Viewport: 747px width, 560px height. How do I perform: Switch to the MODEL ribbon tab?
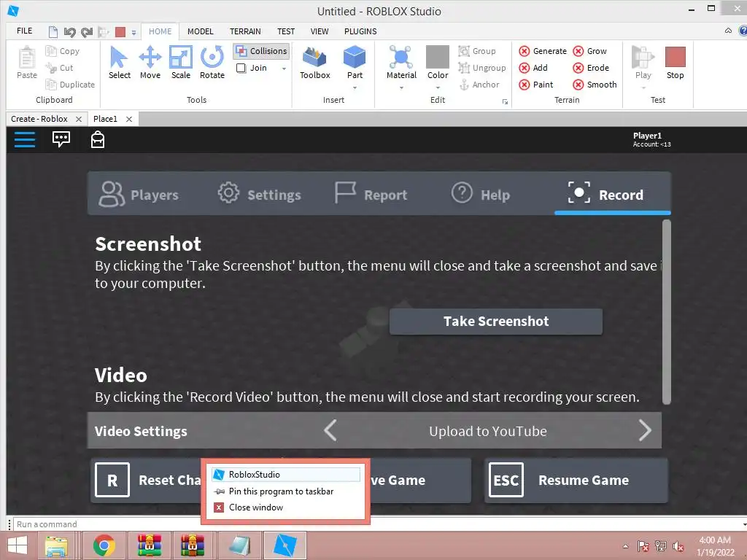click(x=200, y=31)
